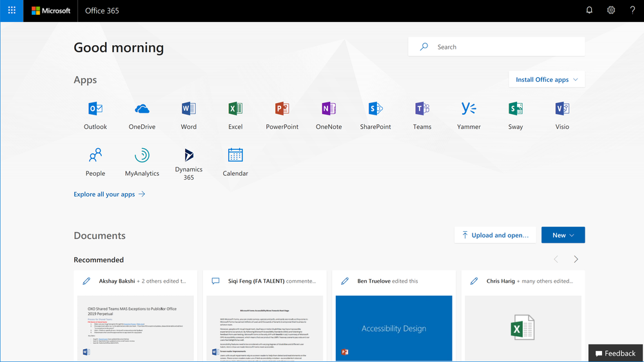The height and width of the screenshot is (362, 644).
Task: Open the People app
Action: point(95,162)
